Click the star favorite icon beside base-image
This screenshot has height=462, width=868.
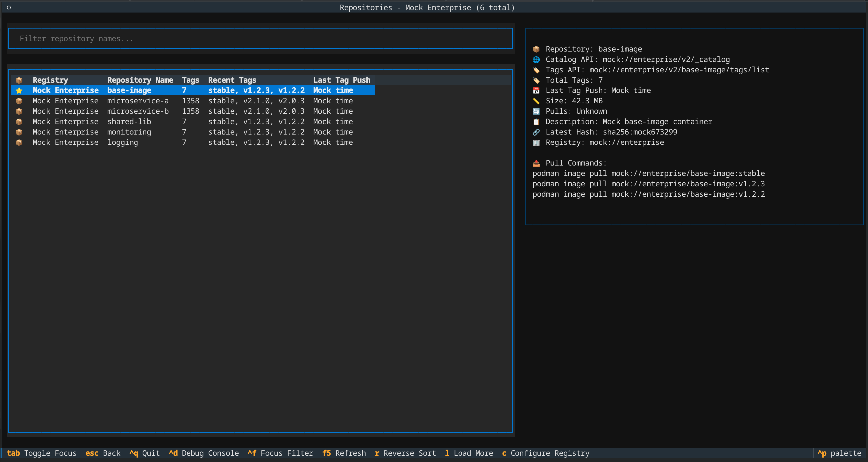pos(19,90)
